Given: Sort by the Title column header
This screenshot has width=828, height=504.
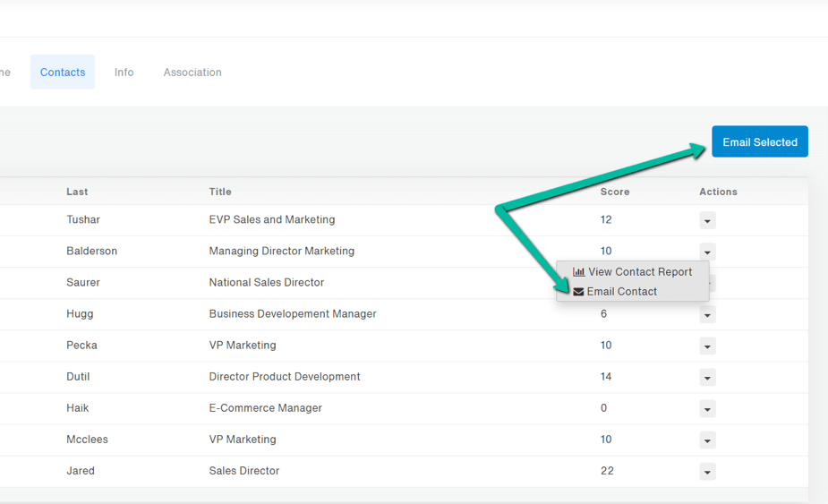Looking at the screenshot, I should 220,192.
